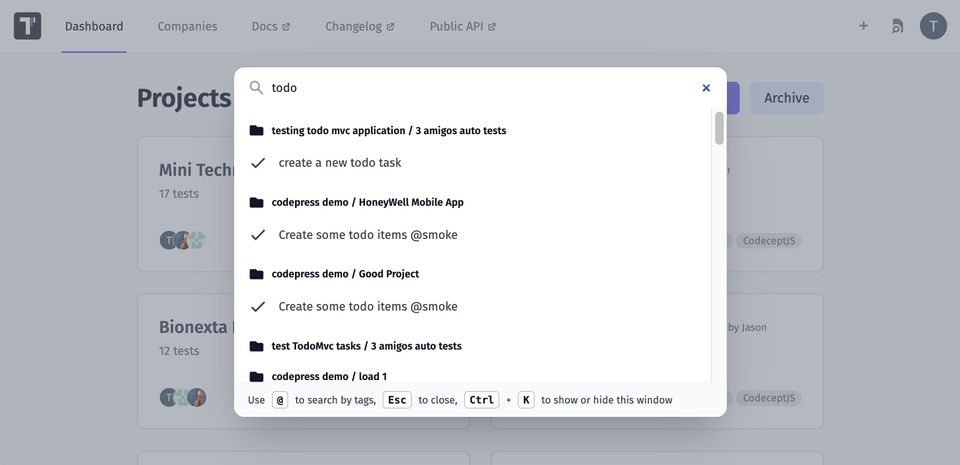Open folder icon for testing todo mvc application
960x465 pixels.
(257, 130)
